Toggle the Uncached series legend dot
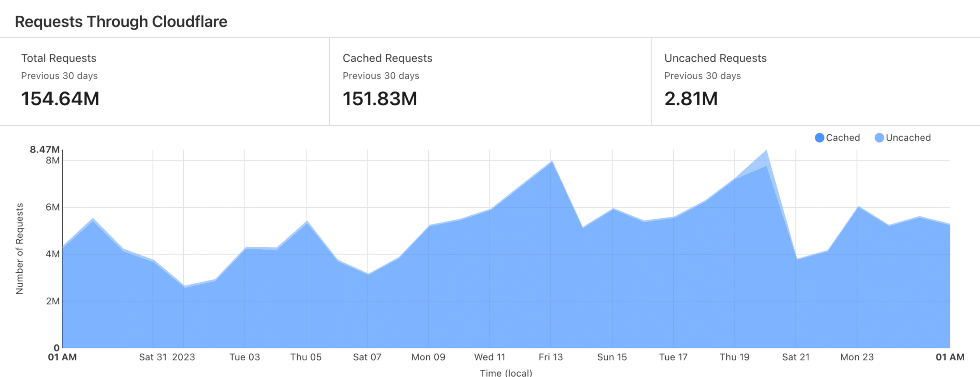 click(x=879, y=138)
